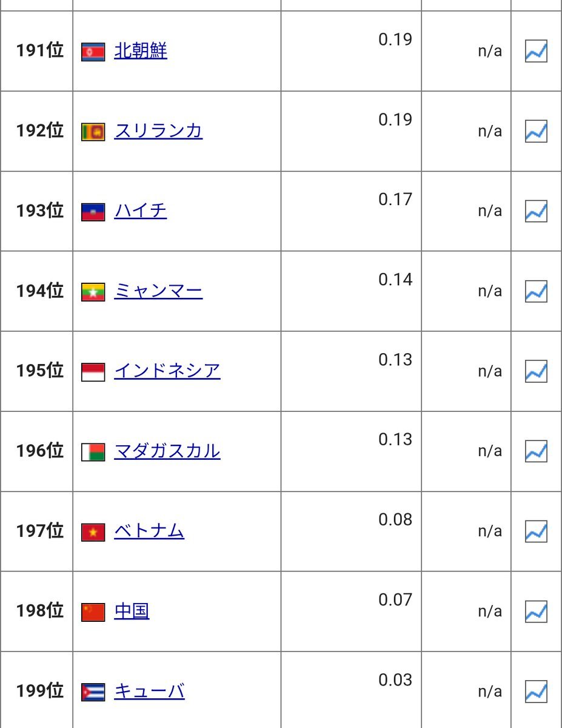Click the ハイチ country link
The image size is (562, 728).
[140, 211]
